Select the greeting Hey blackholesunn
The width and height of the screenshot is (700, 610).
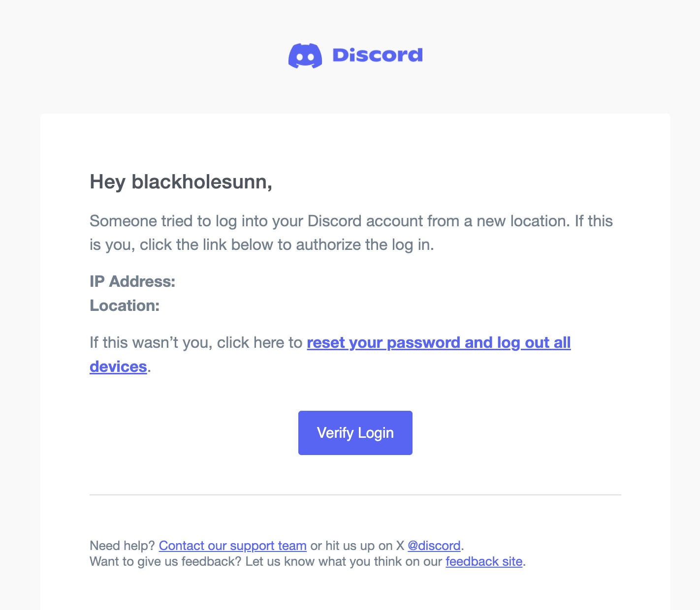(181, 182)
